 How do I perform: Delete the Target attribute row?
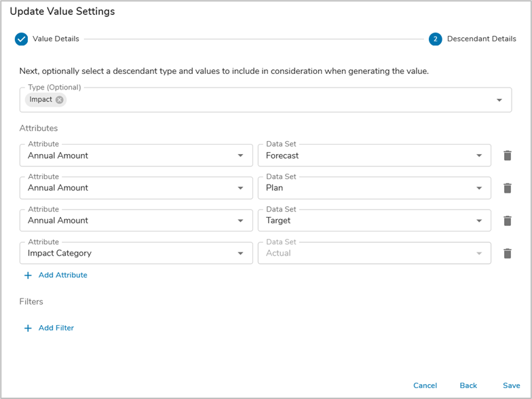click(x=507, y=221)
